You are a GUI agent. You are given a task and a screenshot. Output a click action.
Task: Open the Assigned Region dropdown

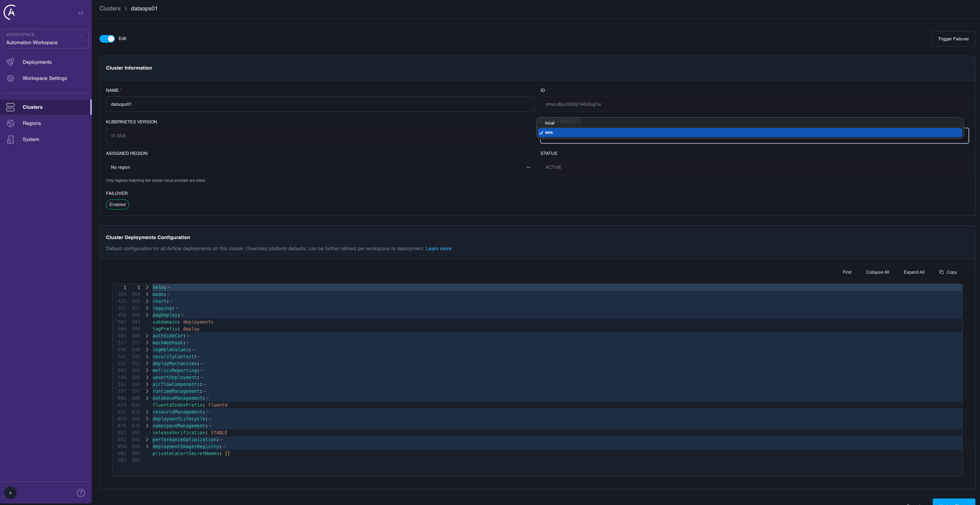tap(320, 167)
